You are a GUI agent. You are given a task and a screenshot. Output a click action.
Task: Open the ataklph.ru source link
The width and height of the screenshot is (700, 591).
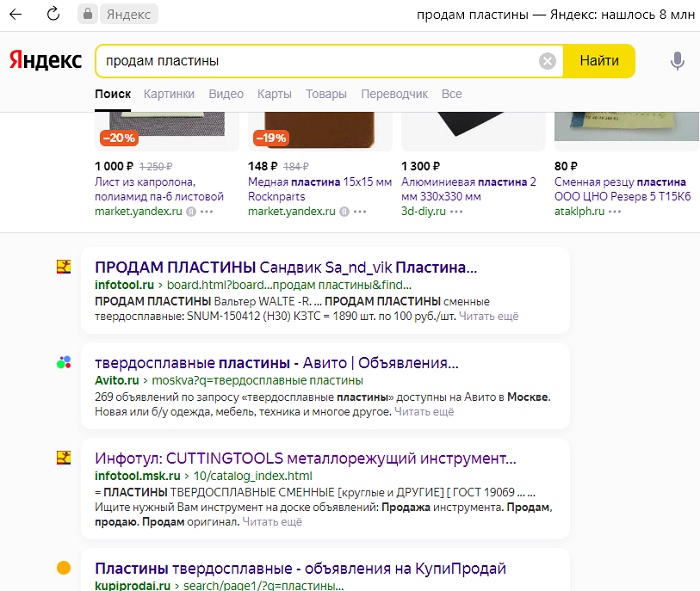tap(579, 211)
